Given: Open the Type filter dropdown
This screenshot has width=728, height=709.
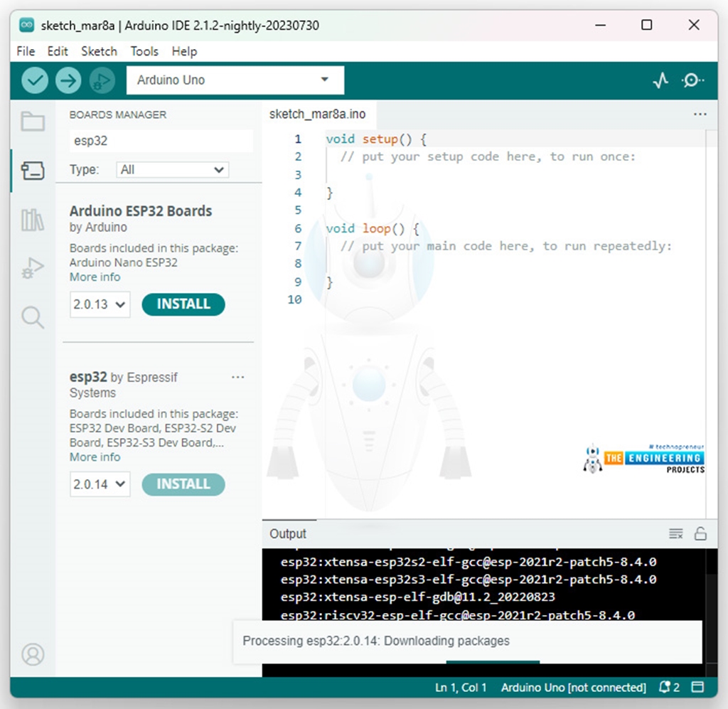Looking at the screenshot, I should [173, 170].
